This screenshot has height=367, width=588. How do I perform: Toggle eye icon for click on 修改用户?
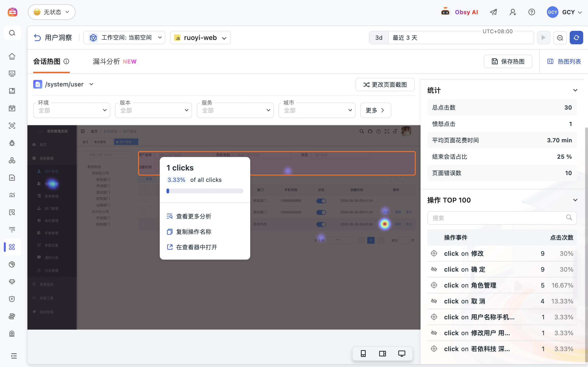pos(434,333)
